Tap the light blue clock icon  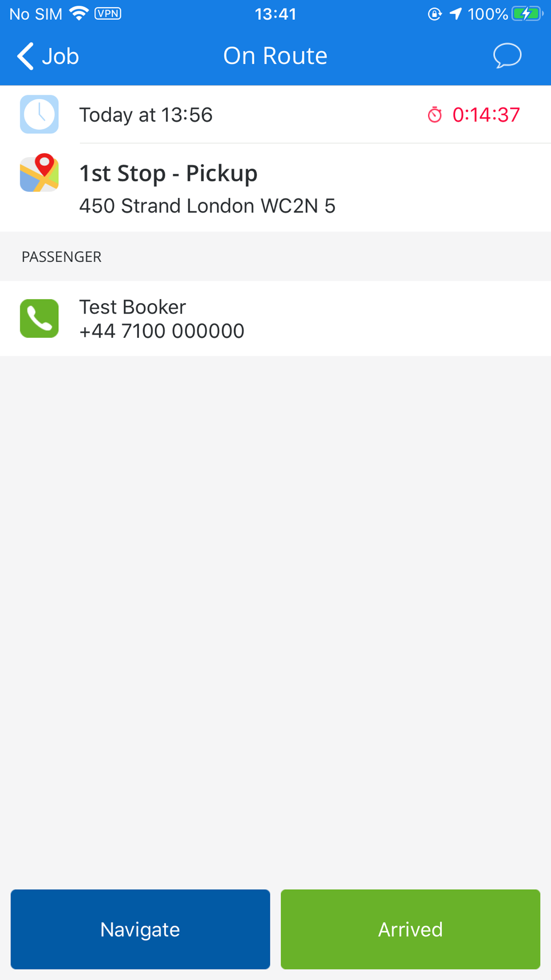[39, 114]
